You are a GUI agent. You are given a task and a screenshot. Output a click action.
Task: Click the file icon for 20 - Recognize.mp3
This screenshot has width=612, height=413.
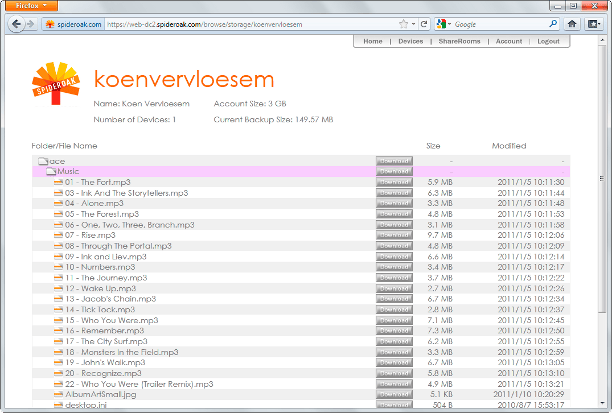tap(58, 373)
